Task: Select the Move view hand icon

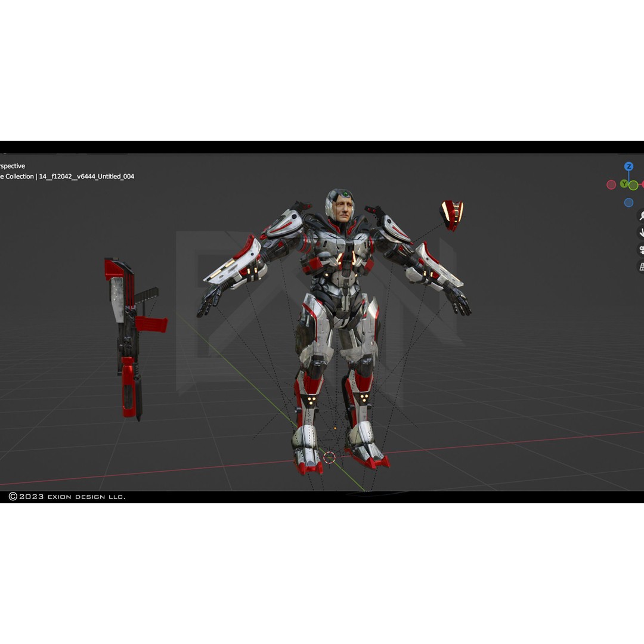Action: [641, 231]
